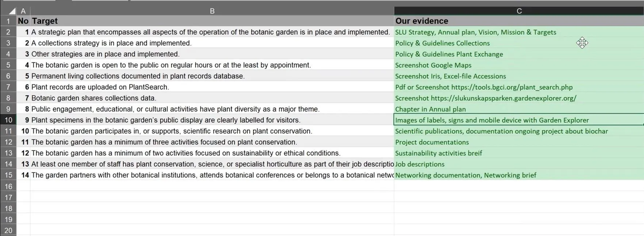Select column C header
Viewport: 644px width, 236px height.
[519, 11]
